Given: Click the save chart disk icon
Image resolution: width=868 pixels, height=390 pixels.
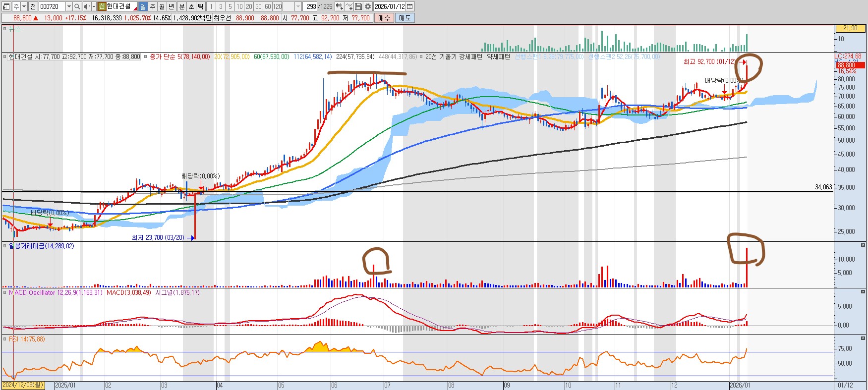Looking at the screenshot, I should [358, 6].
